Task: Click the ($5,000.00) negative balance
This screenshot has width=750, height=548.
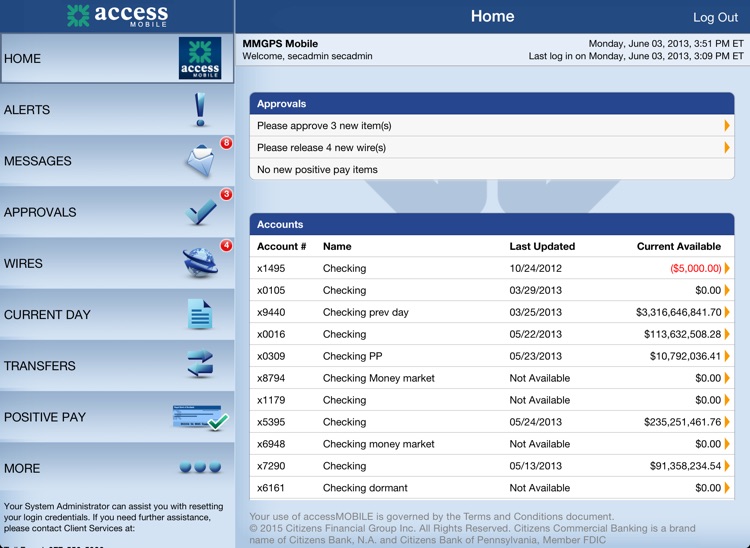Action: click(695, 268)
